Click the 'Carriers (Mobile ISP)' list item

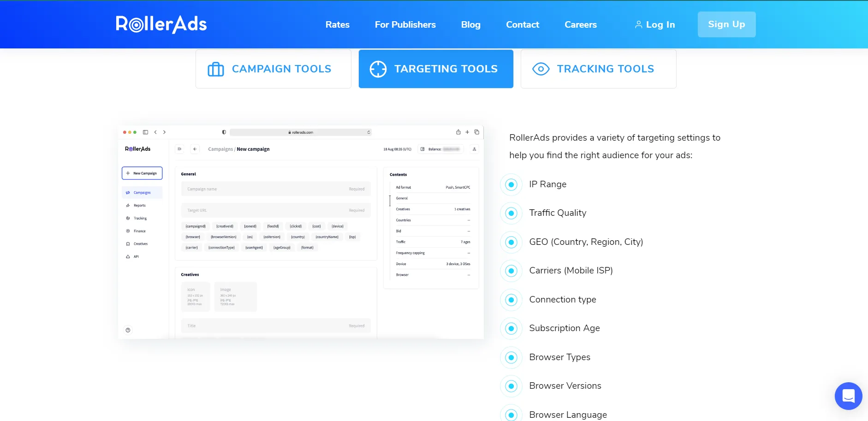571,271
